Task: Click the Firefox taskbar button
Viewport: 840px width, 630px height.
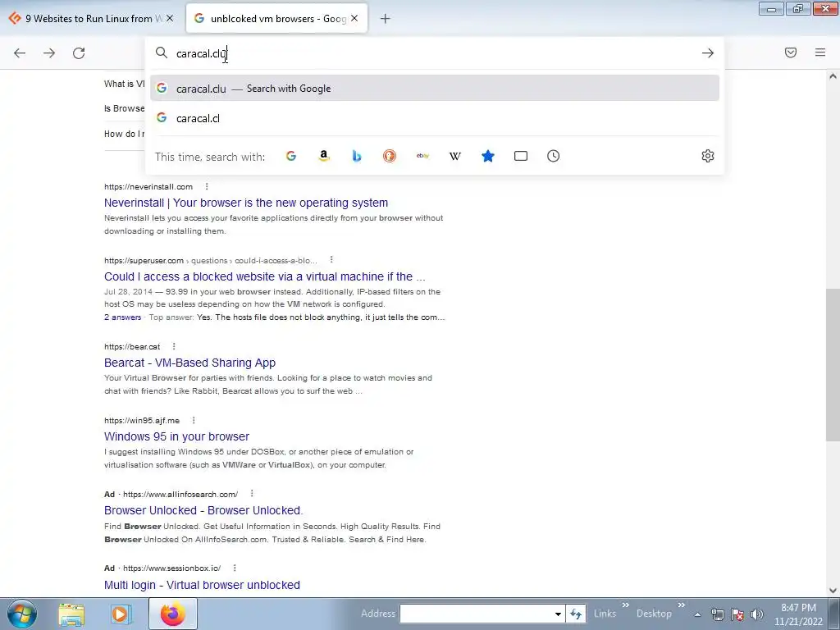Action: coord(172,614)
